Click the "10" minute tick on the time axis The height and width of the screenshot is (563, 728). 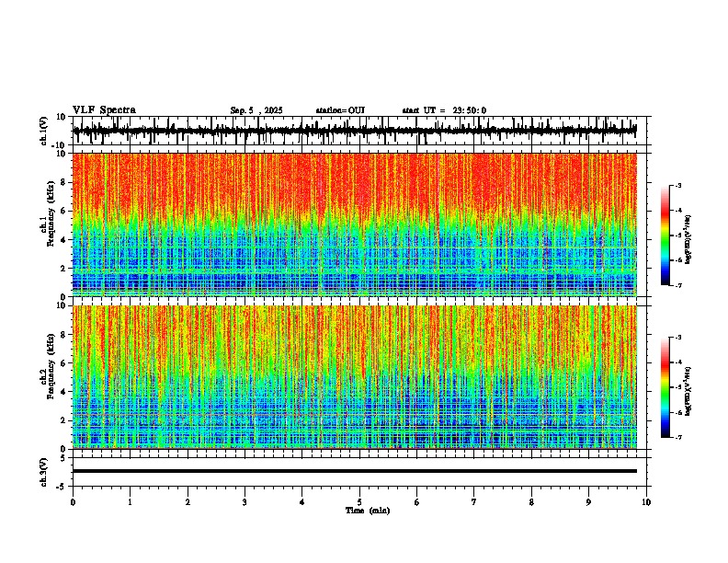[646, 502]
